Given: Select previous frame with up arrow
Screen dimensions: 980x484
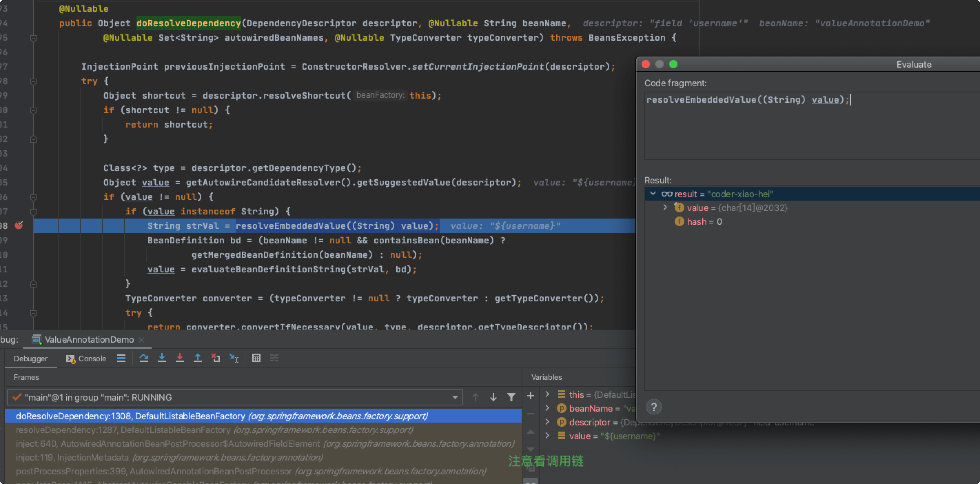Looking at the screenshot, I should click(476, 397).
